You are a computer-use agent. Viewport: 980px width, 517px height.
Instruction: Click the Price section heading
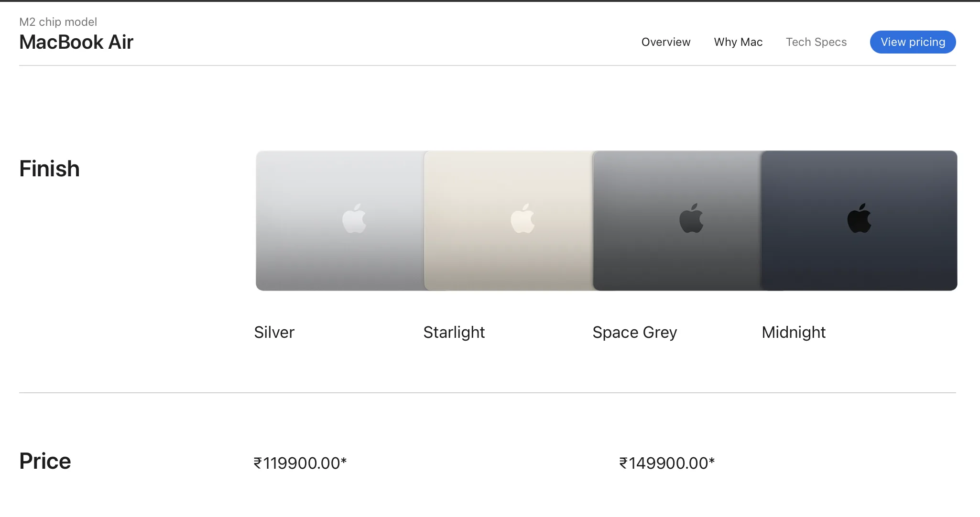45,461
